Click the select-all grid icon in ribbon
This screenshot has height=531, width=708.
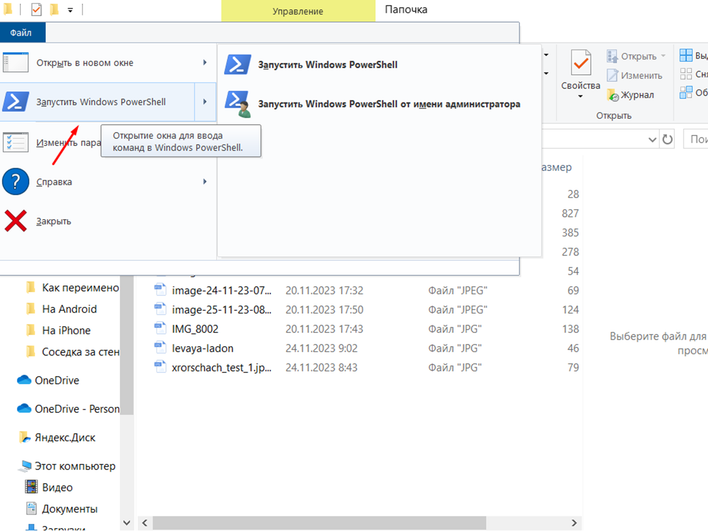click(686, 56)
